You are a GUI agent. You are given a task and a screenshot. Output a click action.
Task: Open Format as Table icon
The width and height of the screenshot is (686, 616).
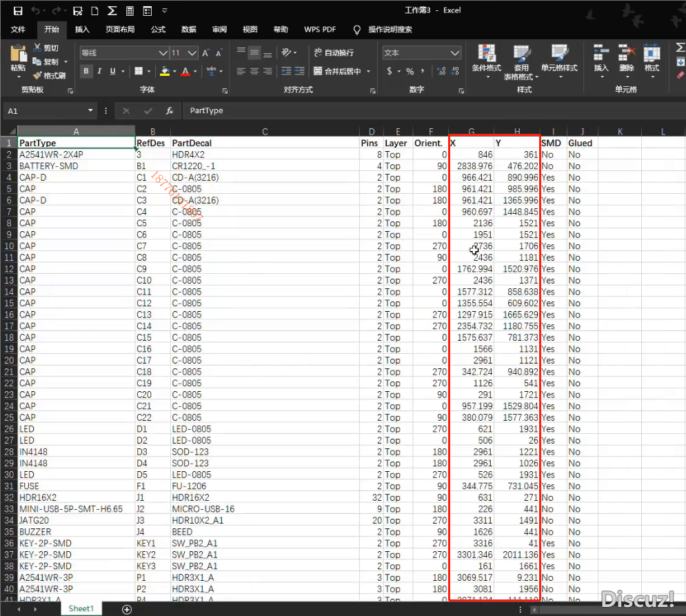pyautogui.click(x=521, y=53)
